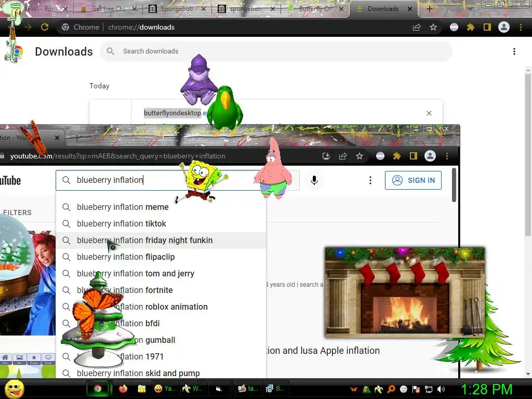Share the YouTube results page
The width and height of the screenshot is (532, 399).
tap(343, 156)
